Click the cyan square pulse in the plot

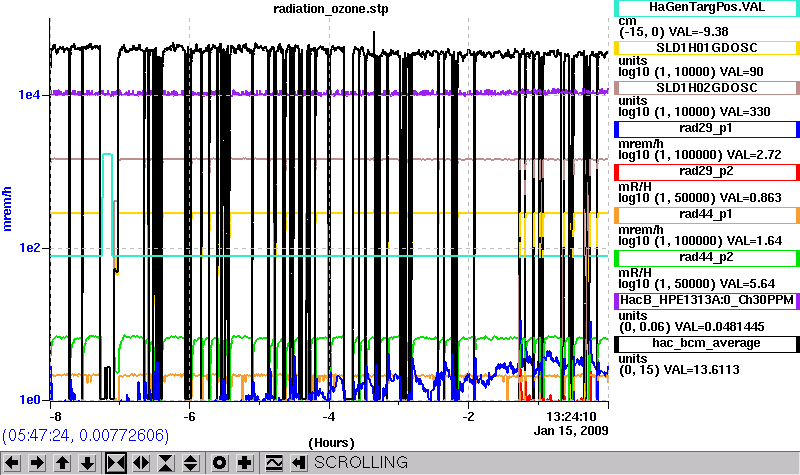tap(107, 204)
